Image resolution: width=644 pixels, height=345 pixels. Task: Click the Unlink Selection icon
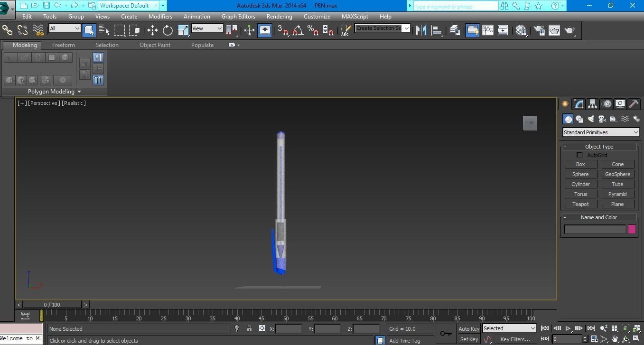point(22,30)
